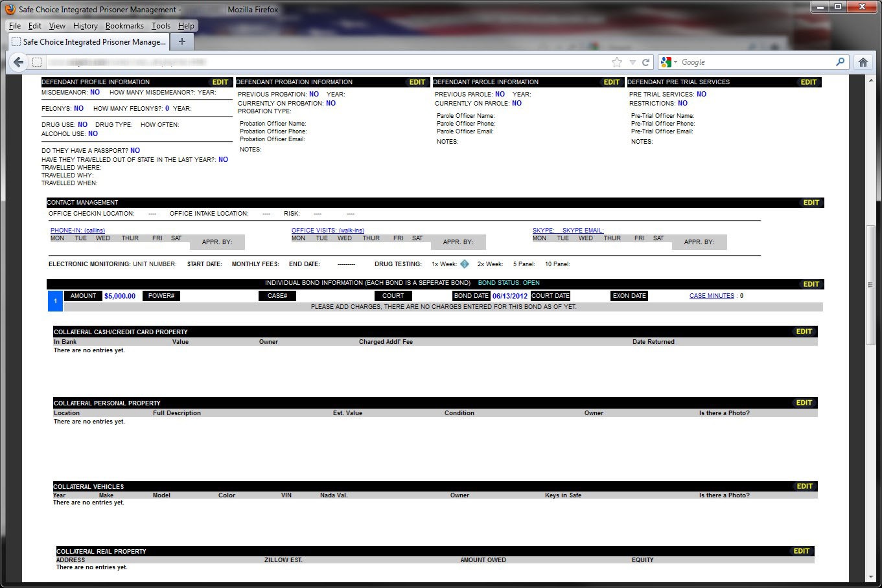Click the MISDEMEANOR: NO value
This screenshot has height=588, width=882.
(95, 93)
